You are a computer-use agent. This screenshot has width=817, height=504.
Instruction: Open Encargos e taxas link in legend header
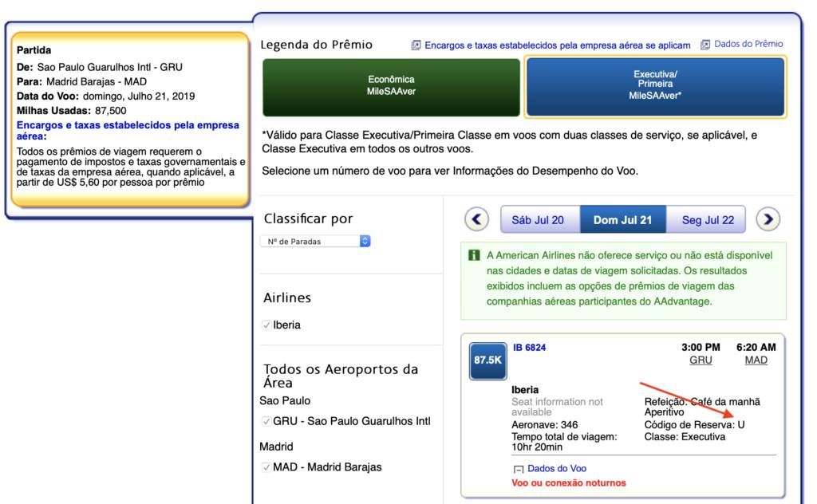[558, 45]
